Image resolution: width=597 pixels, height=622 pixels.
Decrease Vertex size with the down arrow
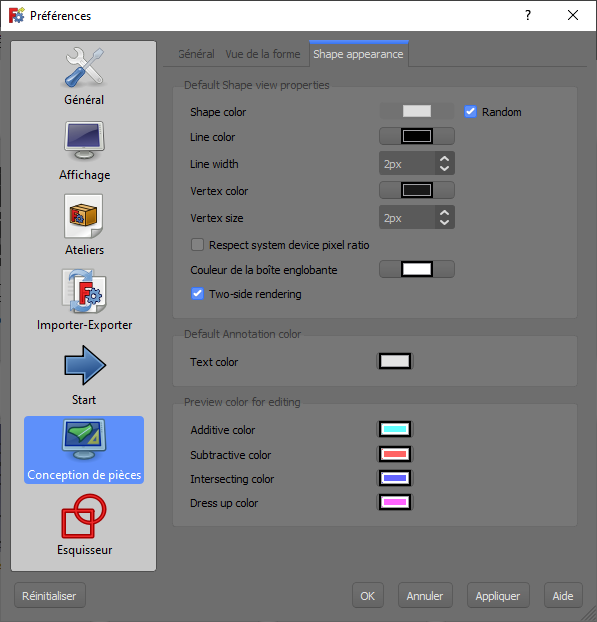click(444, 223)
